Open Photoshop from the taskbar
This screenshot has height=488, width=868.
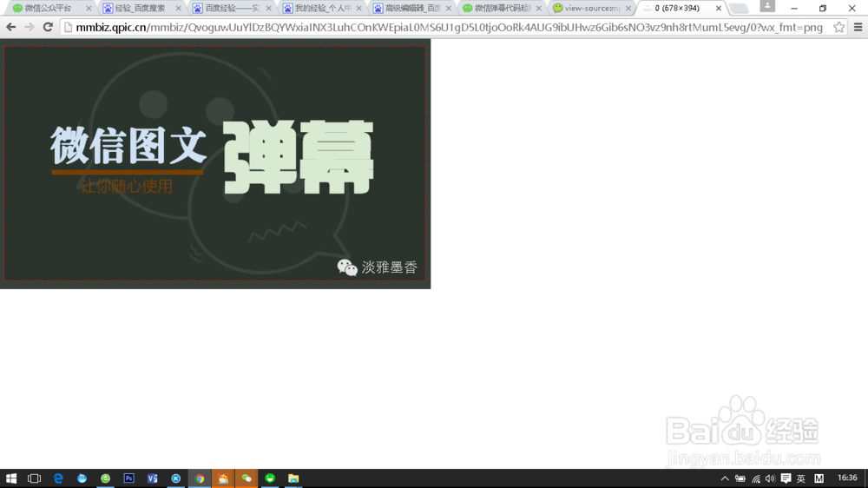(x=129, y=478)
